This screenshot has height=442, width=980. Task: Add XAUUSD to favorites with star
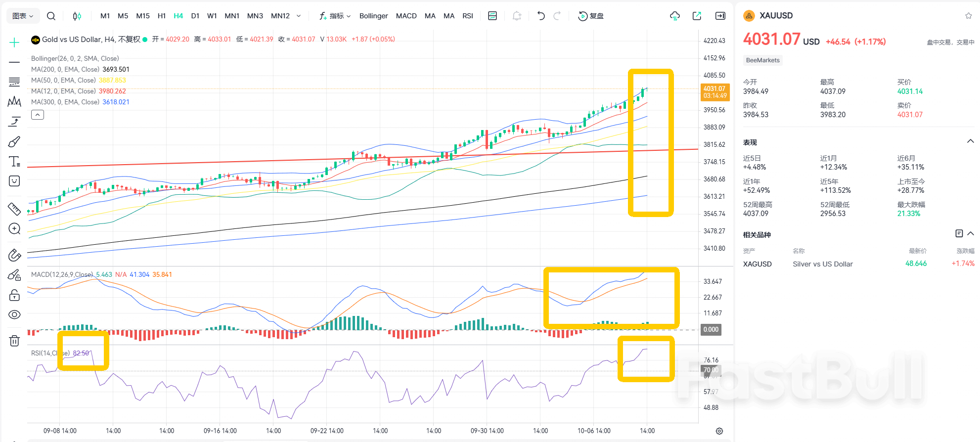coord(968,16)
